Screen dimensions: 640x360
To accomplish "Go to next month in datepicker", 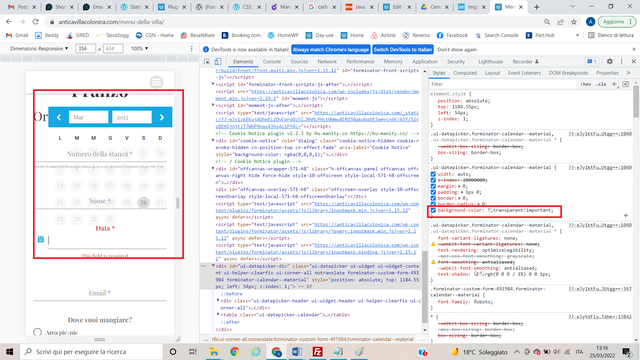I will coord(162,118).
